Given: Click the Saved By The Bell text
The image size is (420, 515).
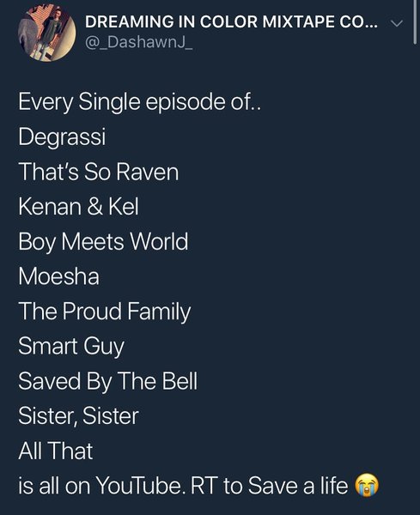Looking at the screenshot, I should pyautogui.click(x=108, y=381).
